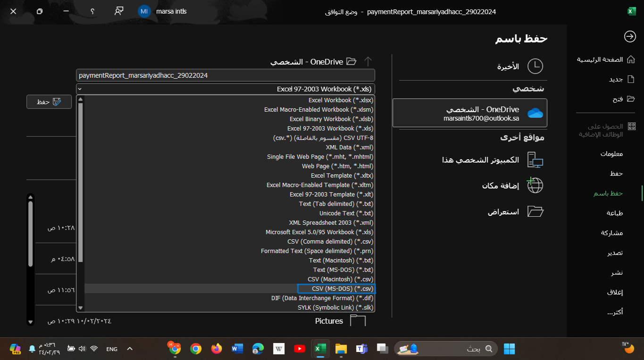Open the Get Add-ins icon in sidebar
This screenshot has height=360, width=644.
tap(632, 126)
